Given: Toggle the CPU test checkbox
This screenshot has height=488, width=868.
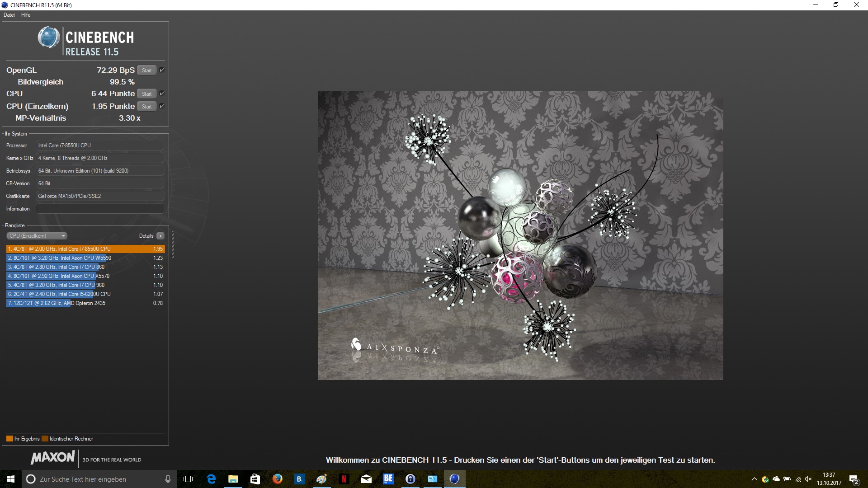Looking at the screenshot, I should (x=162, y=94).
